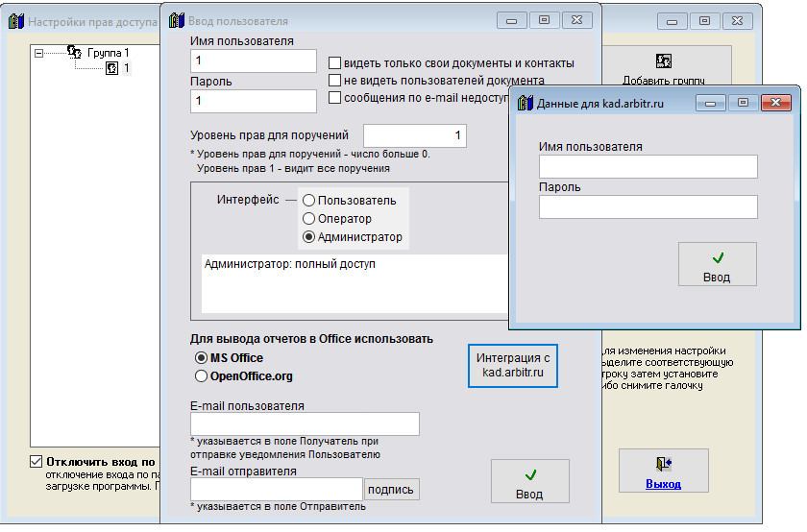Click the user 1 icon in the tree

tap(111, 68)
